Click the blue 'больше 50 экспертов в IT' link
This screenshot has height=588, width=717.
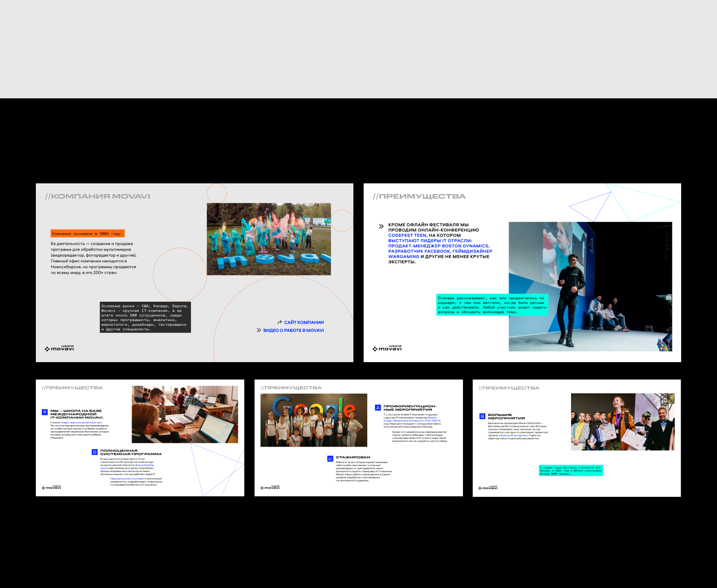[515, 435]
